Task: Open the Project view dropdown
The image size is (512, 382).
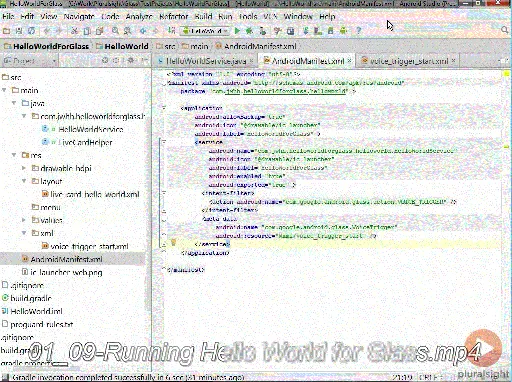Action: (x=30, y=61)
